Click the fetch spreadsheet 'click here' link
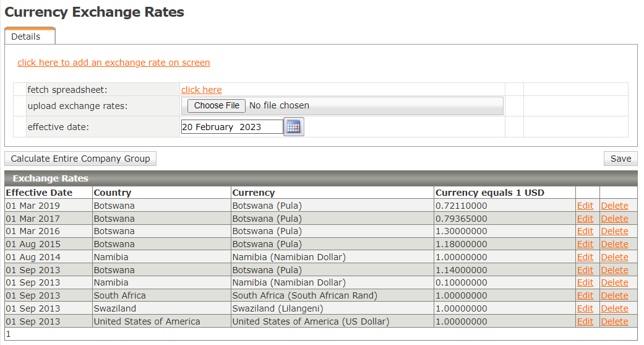 pos(202,90)
